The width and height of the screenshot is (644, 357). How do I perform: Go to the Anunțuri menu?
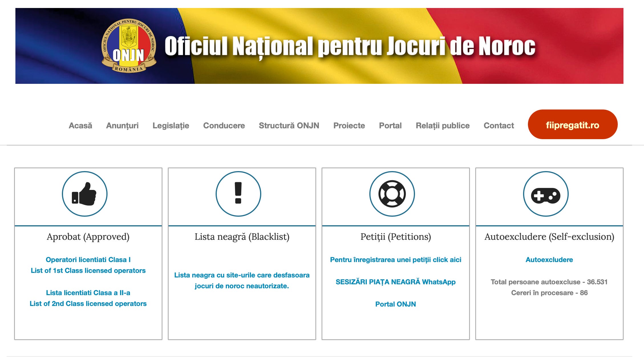coord(122,125)
